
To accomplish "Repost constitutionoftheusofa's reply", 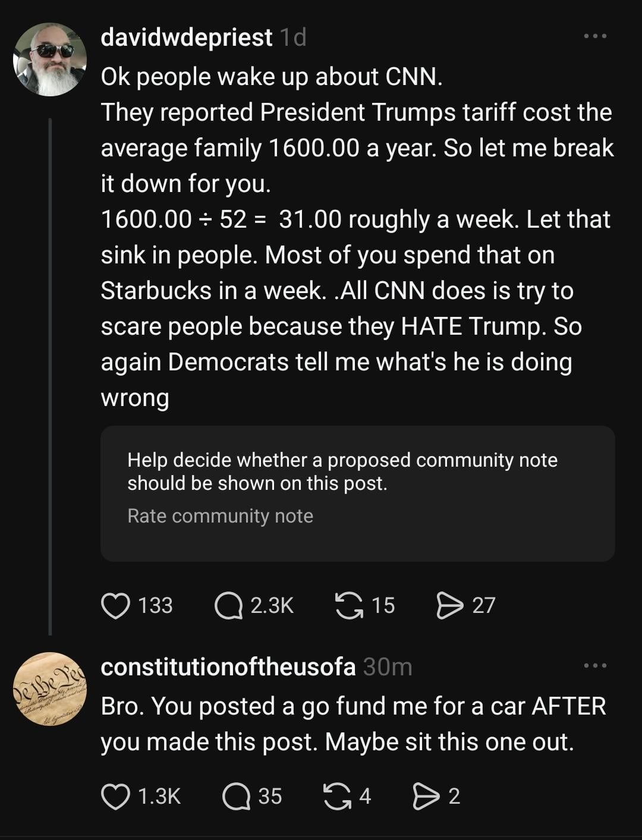I will click(337, 797).
